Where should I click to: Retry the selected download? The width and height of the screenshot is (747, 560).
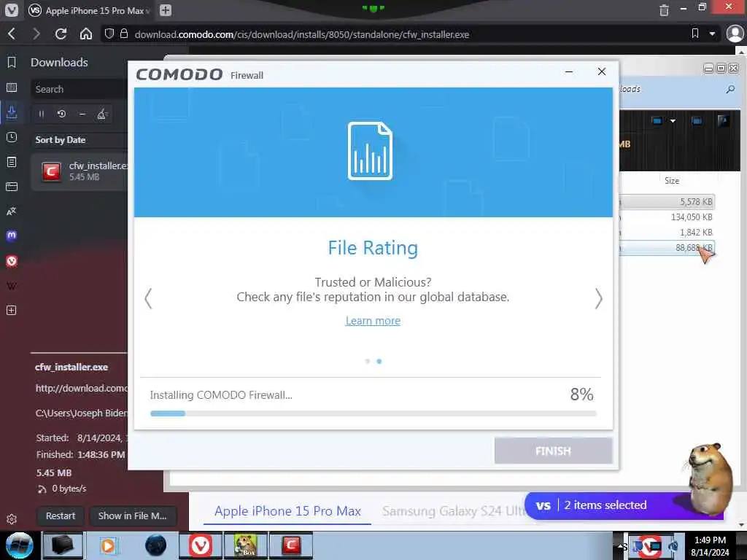pos(61,114)
